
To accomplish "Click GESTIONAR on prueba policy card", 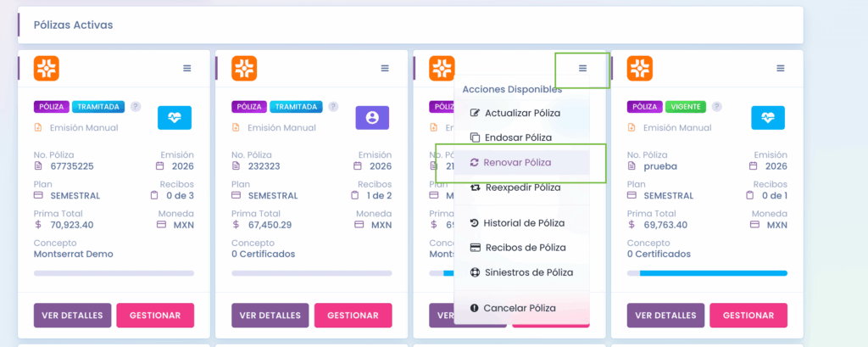I will 748,316.
